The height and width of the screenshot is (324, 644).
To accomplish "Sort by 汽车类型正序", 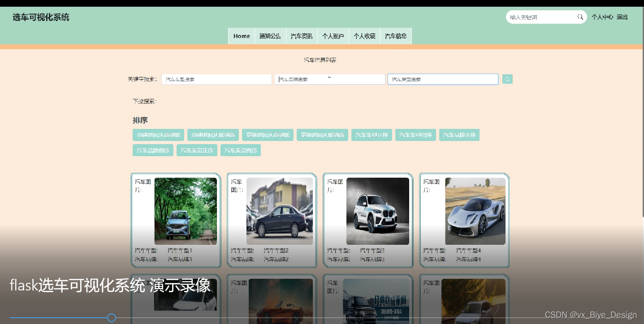I will [197, 150].
